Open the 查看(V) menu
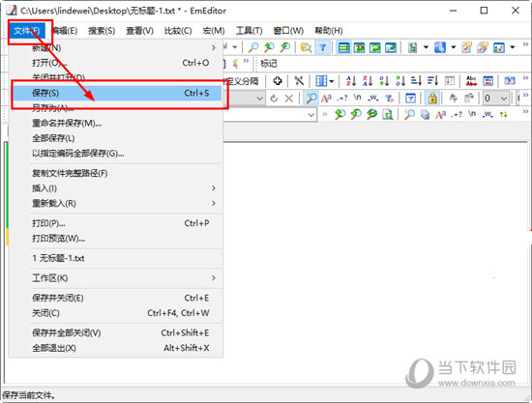 click(x=140, y=31)
